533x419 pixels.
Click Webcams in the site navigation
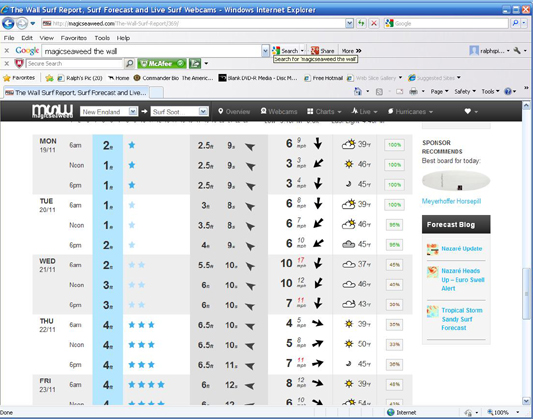tap(279, 111)
